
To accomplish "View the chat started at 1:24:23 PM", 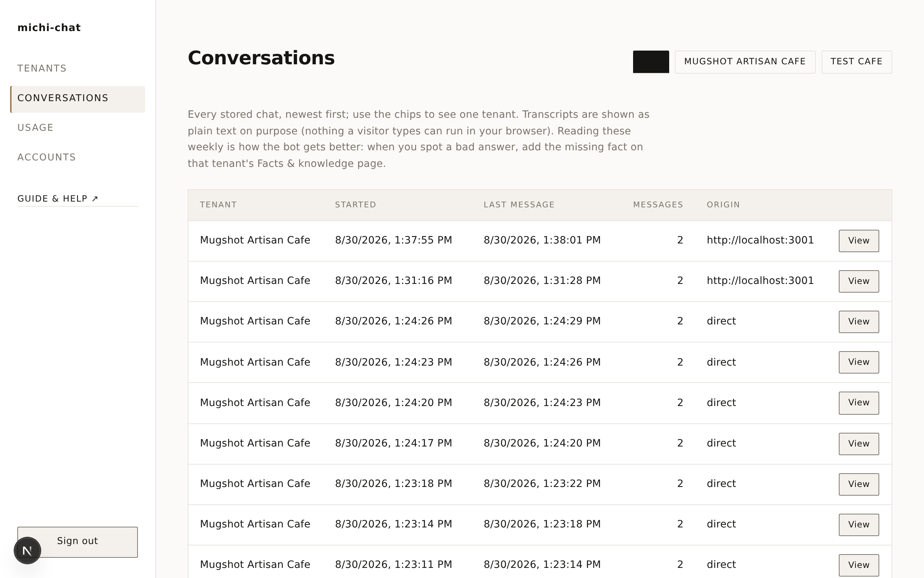I will coord(859,362).
